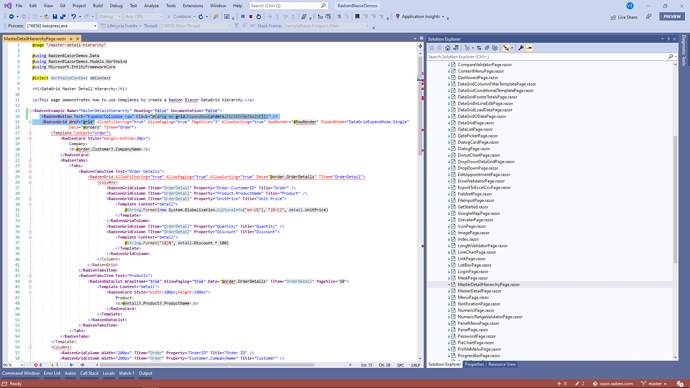Click the Navigate Backward arrow icon
The width and height of the screenshot is (690, 388).
pyautogui.click(x=11, y=16)
